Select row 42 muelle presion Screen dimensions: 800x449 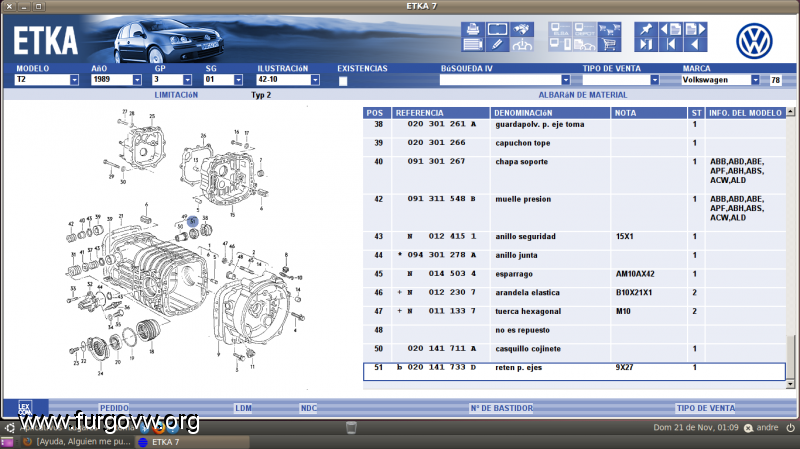pos(574,212)
